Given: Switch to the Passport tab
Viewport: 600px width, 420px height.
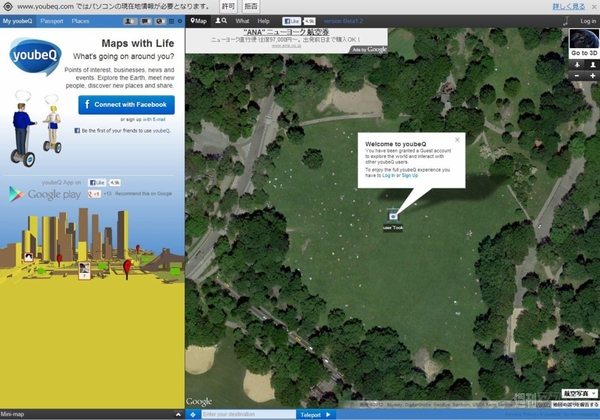Looking at the screenshot, I should [x=52, y=21].
